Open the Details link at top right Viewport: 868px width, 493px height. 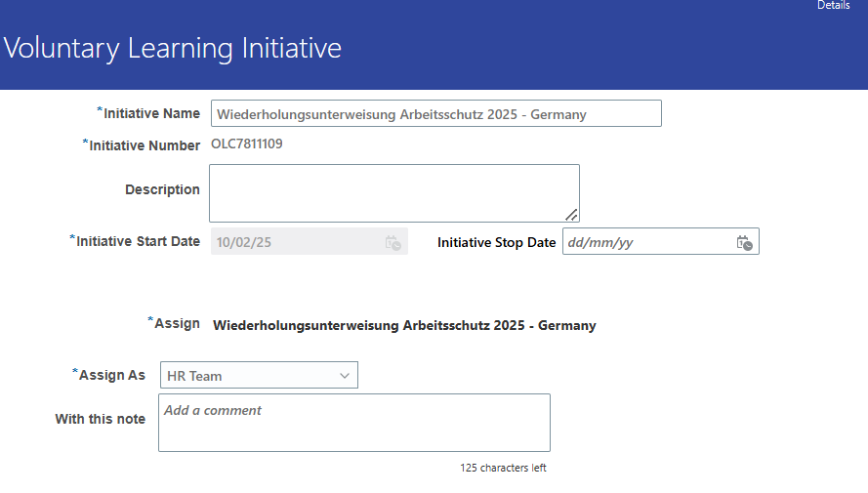pos(833,5)
